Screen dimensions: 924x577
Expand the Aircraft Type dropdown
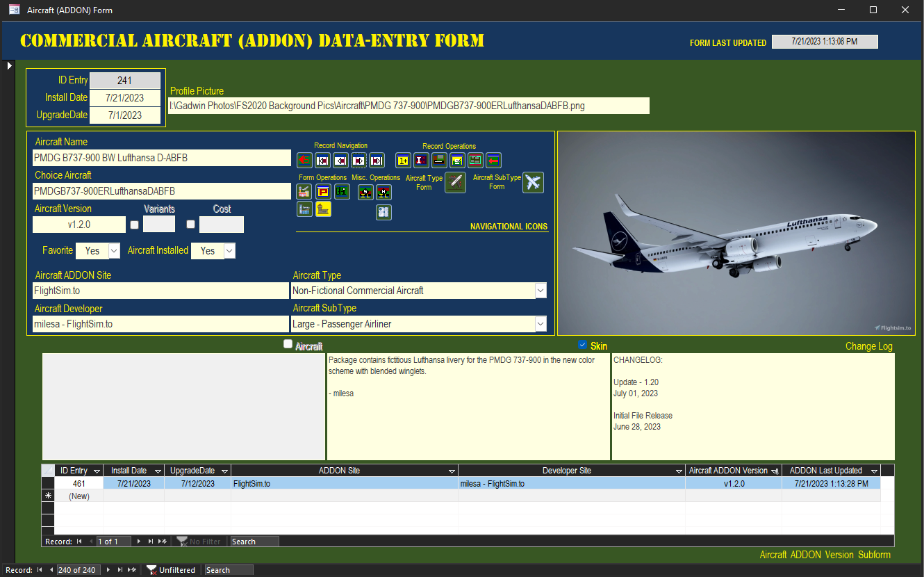541,291
